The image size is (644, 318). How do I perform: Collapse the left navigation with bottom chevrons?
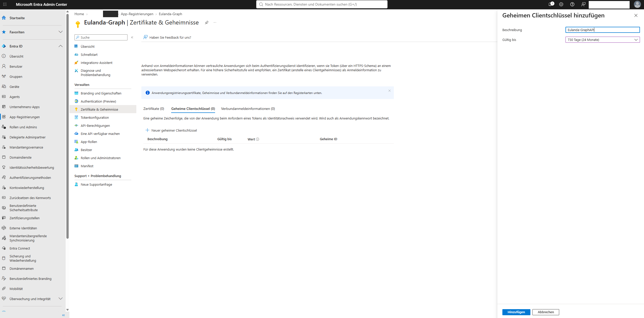click(x=63, y=315)
